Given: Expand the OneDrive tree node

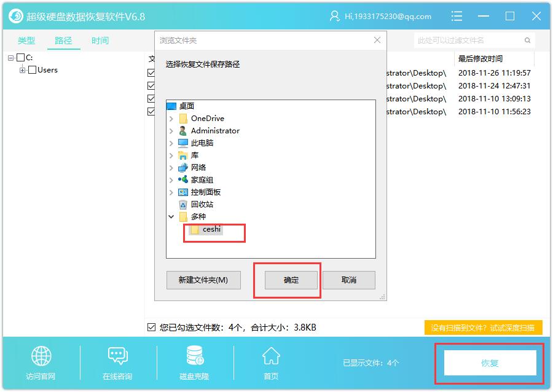Looking at the screenshot, I should pos(171,119).
